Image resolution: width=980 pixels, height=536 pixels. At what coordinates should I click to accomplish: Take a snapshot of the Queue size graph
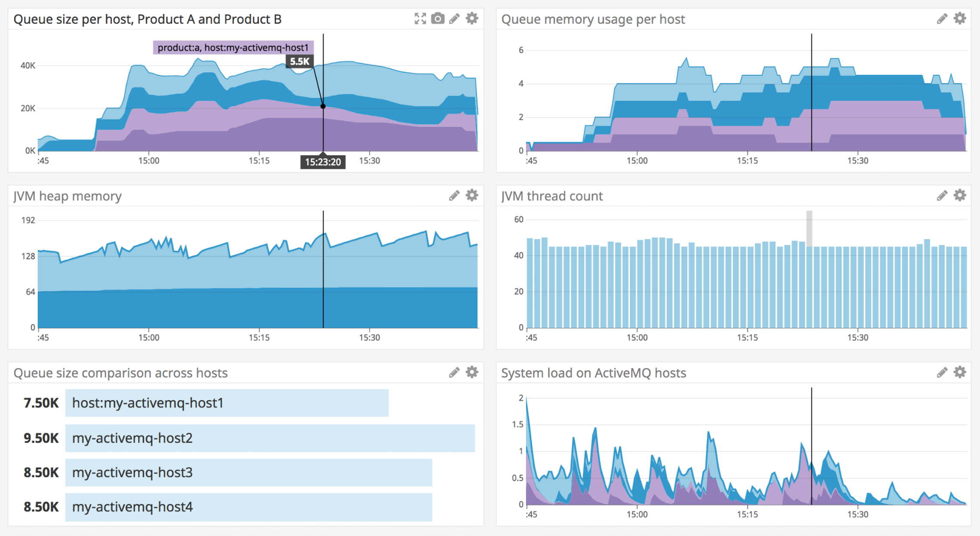[x=438, y=18]
